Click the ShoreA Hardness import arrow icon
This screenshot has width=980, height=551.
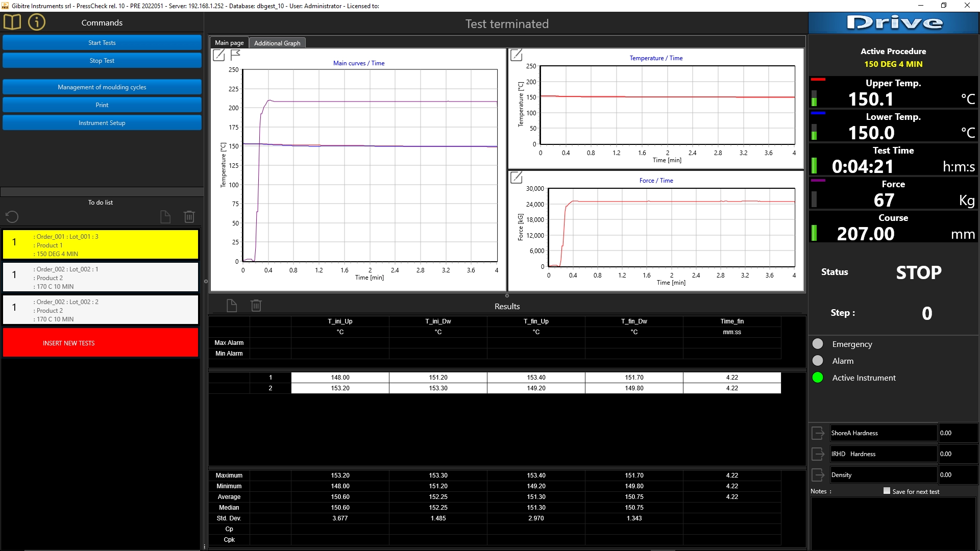coord(818,433)
